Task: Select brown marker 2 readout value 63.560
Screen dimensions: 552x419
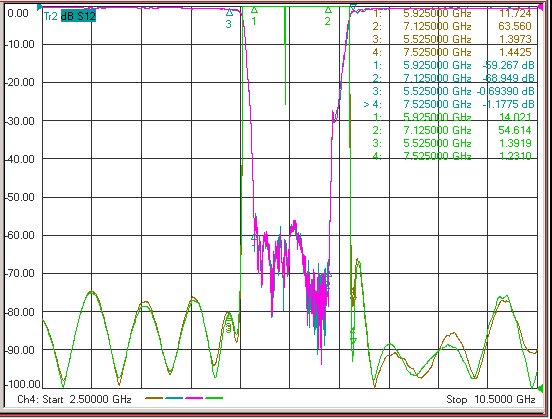Action: [x=515, y=26]
